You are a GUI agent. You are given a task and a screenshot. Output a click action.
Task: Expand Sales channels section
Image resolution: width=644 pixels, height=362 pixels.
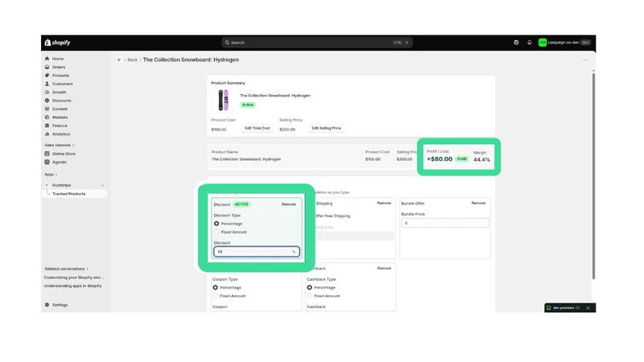pos(60,146)
